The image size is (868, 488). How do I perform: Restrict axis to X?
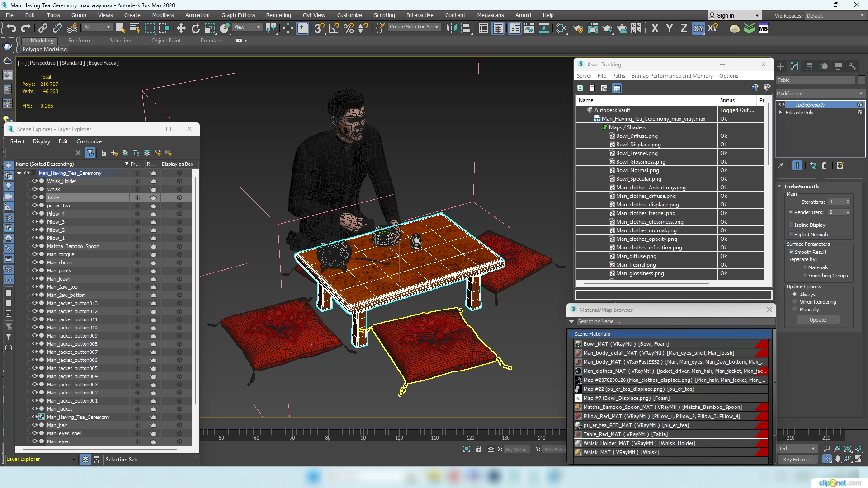pos(655,28)
